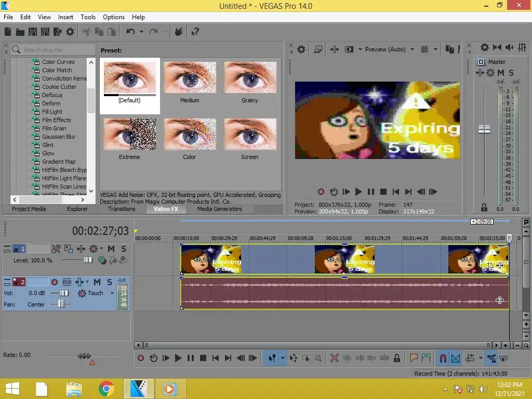Click Play in the timeline transport bar
This screenshot has height=399, width=532.
pos(178,358)
